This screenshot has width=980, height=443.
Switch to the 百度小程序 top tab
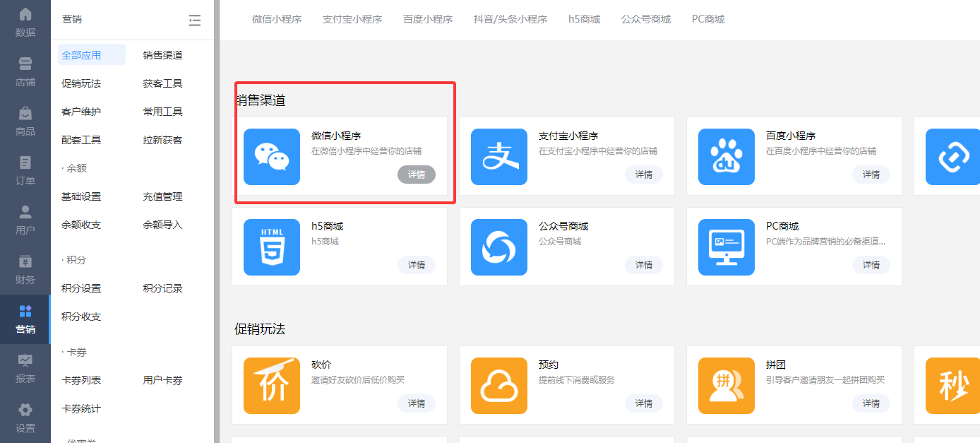coord(428,19)
